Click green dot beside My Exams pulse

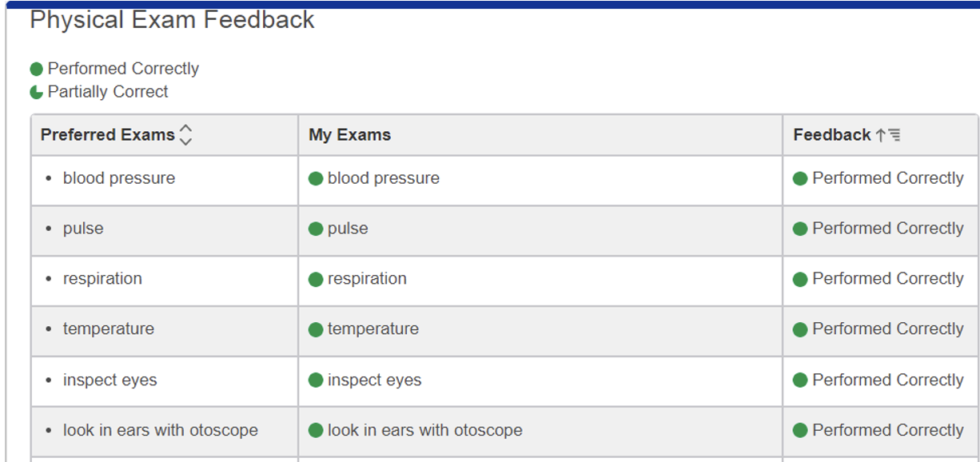point(316,229)
